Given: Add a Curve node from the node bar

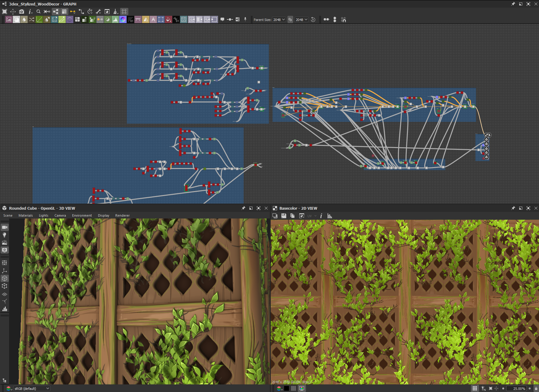Looking at the screenshot, I should 39,19.
